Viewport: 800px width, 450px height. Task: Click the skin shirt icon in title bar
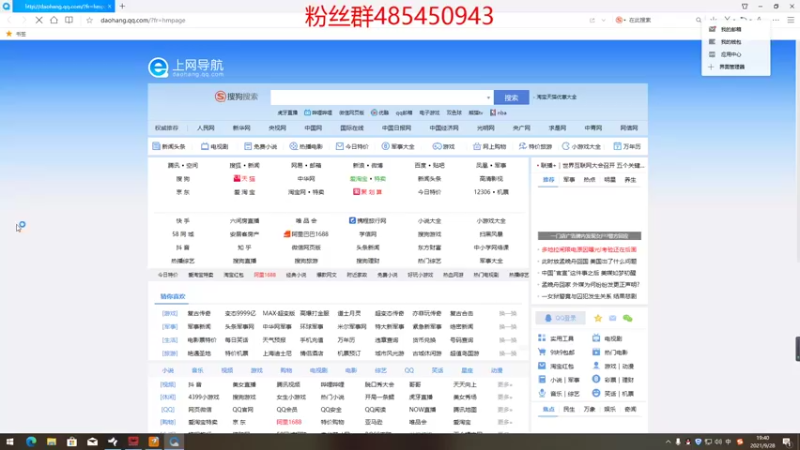[x=744, y=6]
